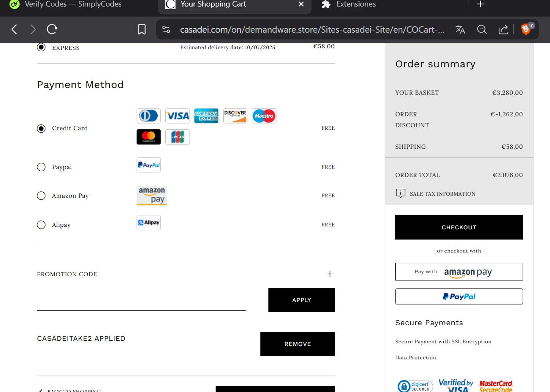Expand the Promotion Code plus sign
Viewport: 550px width, 392px height.
(x=330, y=274)
